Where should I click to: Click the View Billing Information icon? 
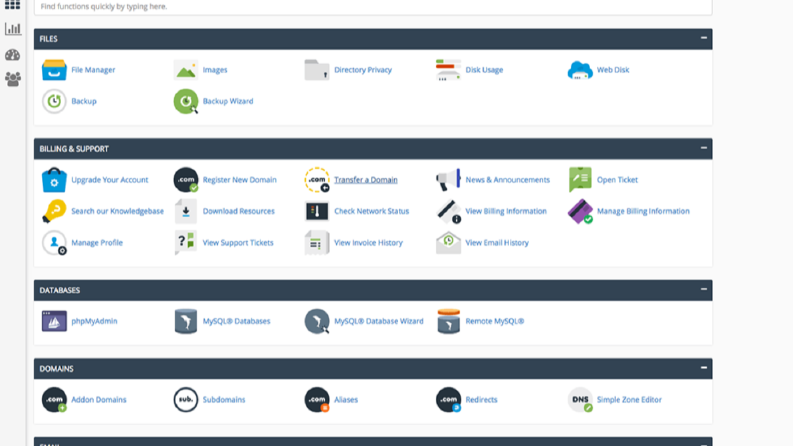(x=448, y=211)
